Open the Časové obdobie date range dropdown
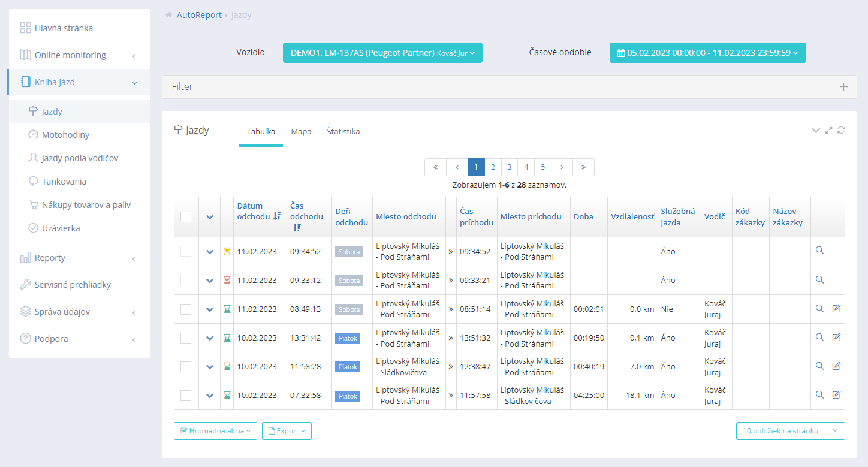This screenshot has width=868, height=467. point(707,53)
